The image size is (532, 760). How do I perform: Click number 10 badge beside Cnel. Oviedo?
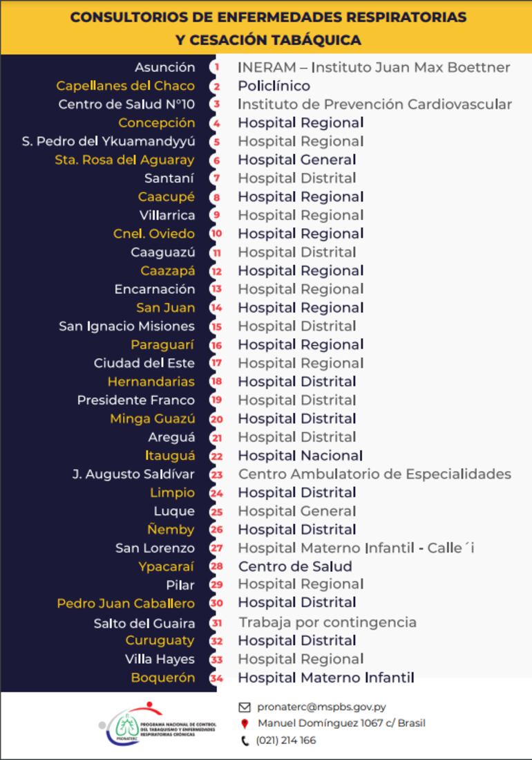[x=216, y=234]
